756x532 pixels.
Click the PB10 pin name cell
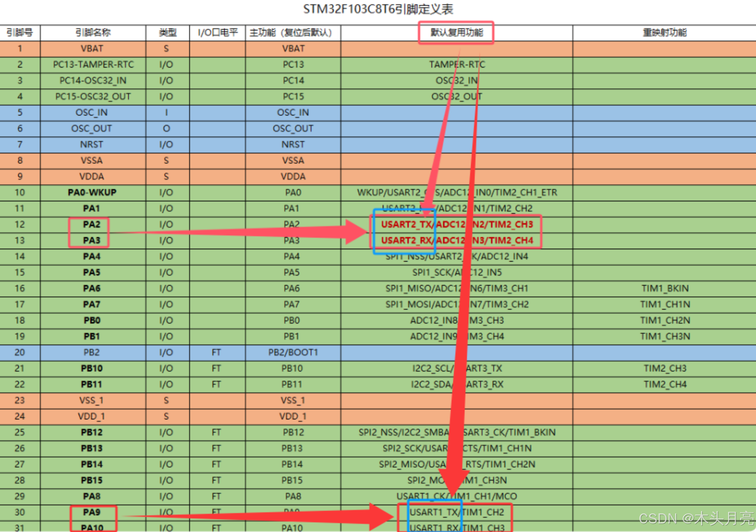[93, 368]
